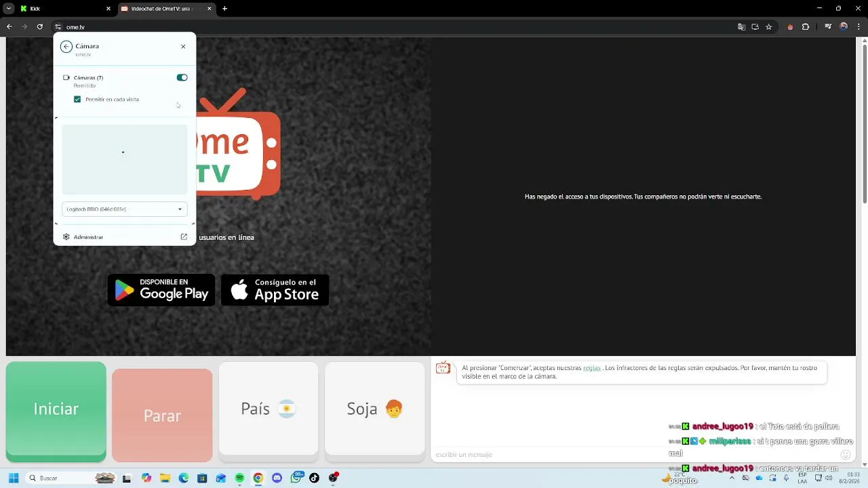
Task: Go back in browser history
Action: tap(9, 27)
